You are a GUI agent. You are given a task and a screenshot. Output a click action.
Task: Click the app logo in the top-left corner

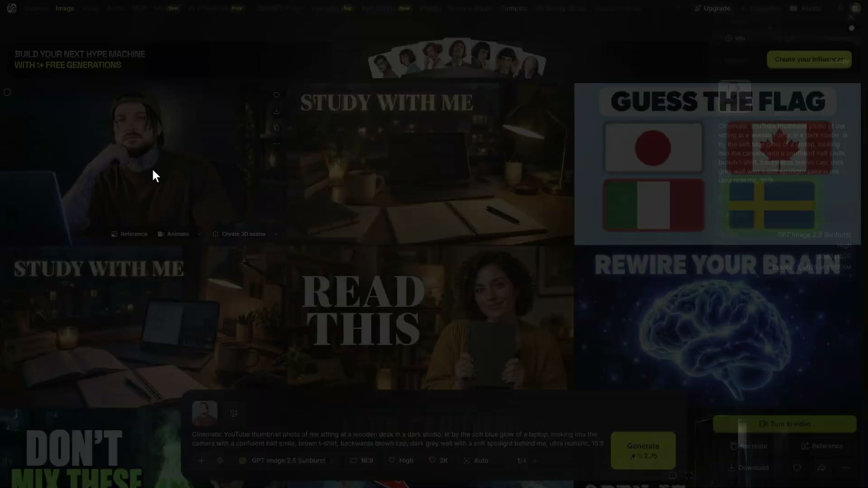click(x=11, y=8)
